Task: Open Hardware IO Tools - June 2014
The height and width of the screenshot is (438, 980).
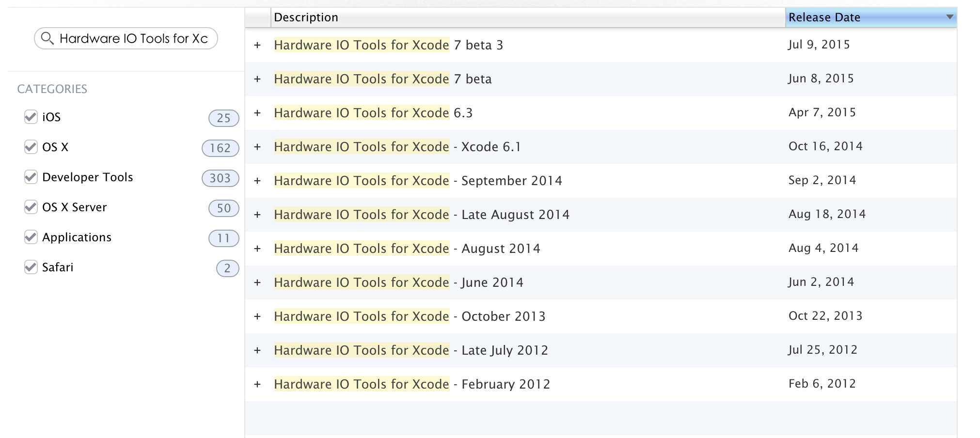Action: 399,282
